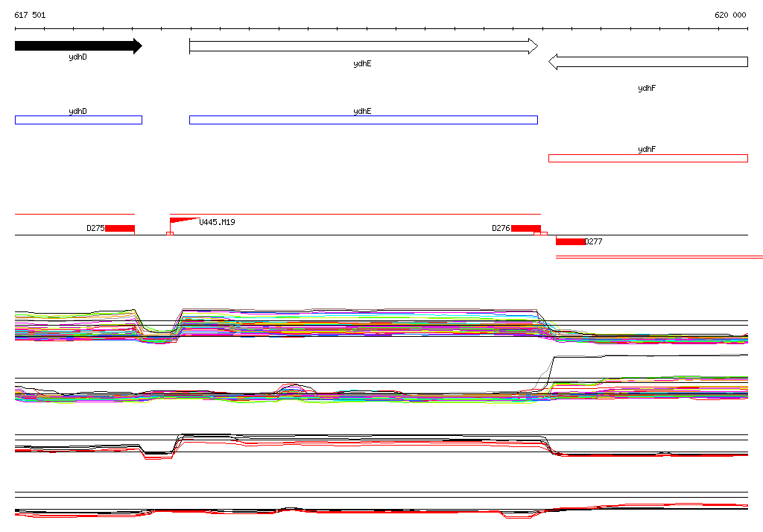Select the blue ydhD rectangle
Viewport: 763px width, 532px height.
coord(78,120)
